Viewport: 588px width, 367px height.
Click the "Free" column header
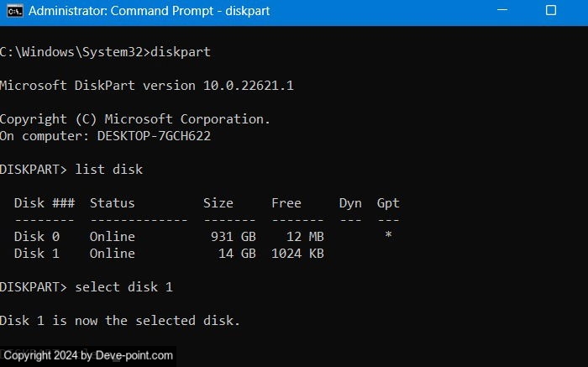[286, 203]
